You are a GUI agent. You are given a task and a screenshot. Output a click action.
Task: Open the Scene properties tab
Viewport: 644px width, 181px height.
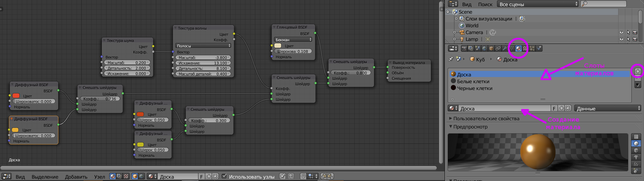(478, 48)
